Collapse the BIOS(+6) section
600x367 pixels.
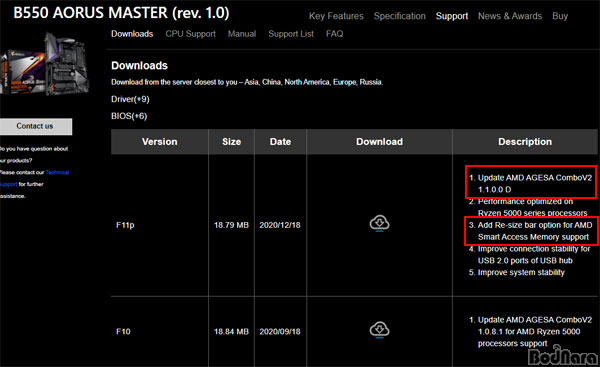(129, 116)
